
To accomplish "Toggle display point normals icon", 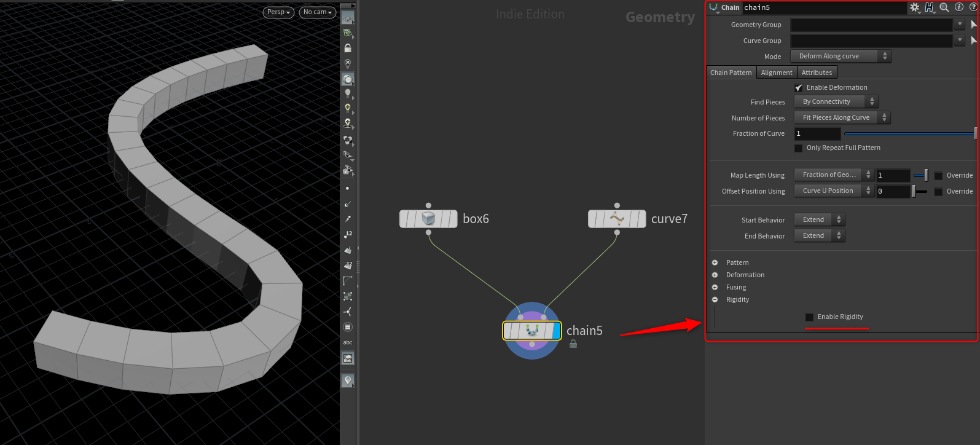I will [348, 203].
